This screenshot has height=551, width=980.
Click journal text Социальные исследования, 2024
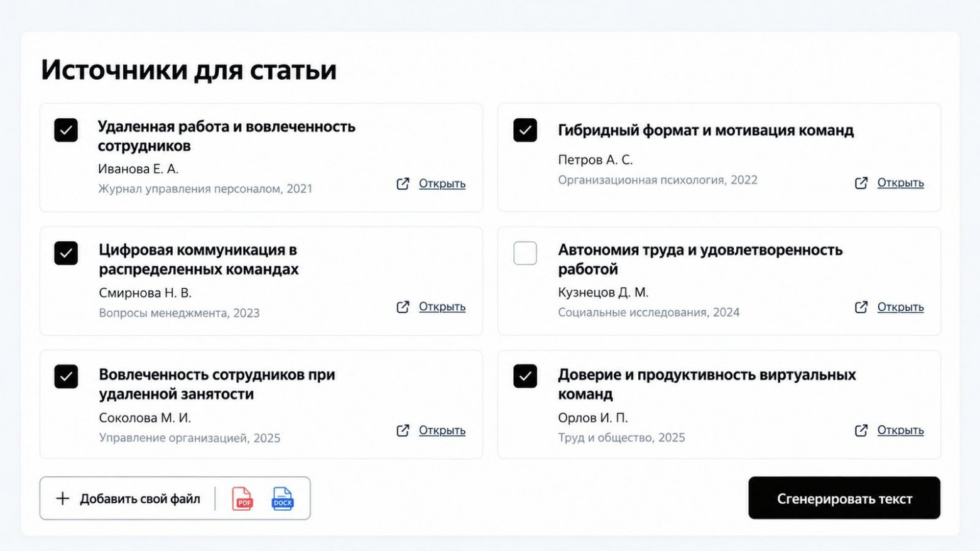648,312
